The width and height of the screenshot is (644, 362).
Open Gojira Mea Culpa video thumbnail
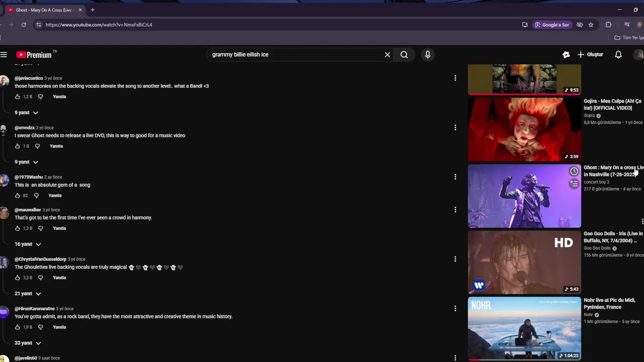click(x=524, y=129)
